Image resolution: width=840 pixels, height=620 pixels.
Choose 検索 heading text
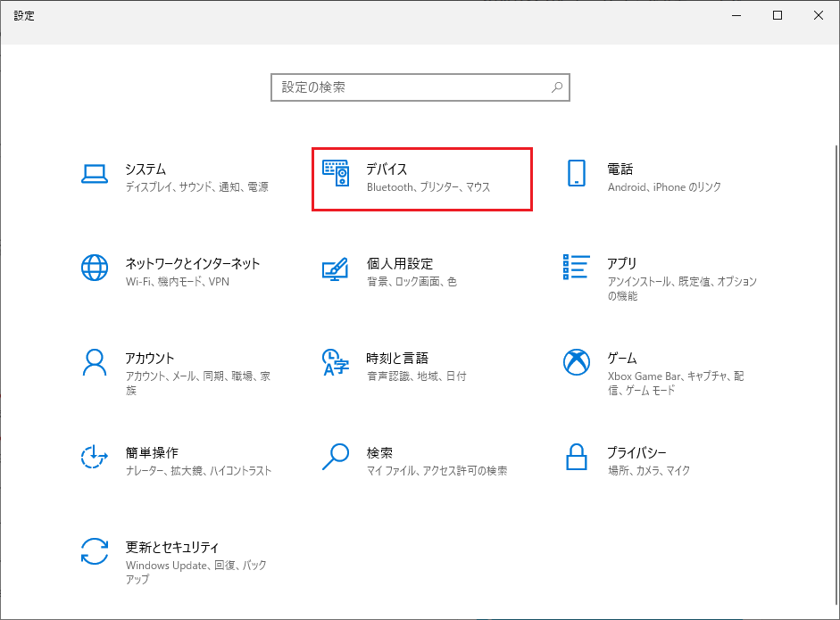click(x=379, y=453)
